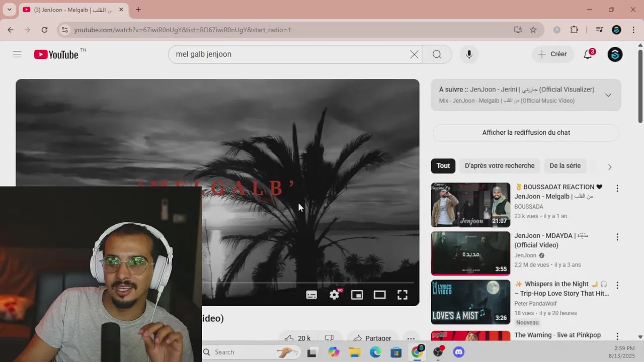Click Afficher la rediffusion du chat
The image size is (644, 362).
526,133
